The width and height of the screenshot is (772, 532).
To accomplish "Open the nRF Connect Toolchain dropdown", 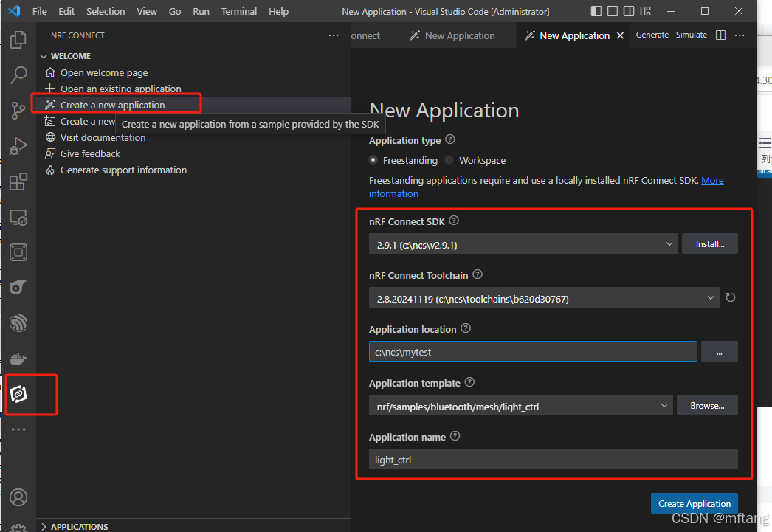I will 544,298.
